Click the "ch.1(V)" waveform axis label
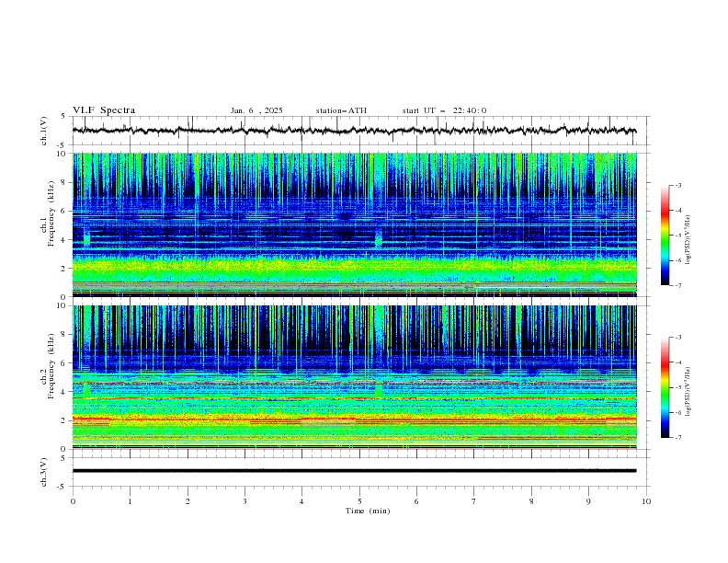The image size is (728, 563). [44, 131]
